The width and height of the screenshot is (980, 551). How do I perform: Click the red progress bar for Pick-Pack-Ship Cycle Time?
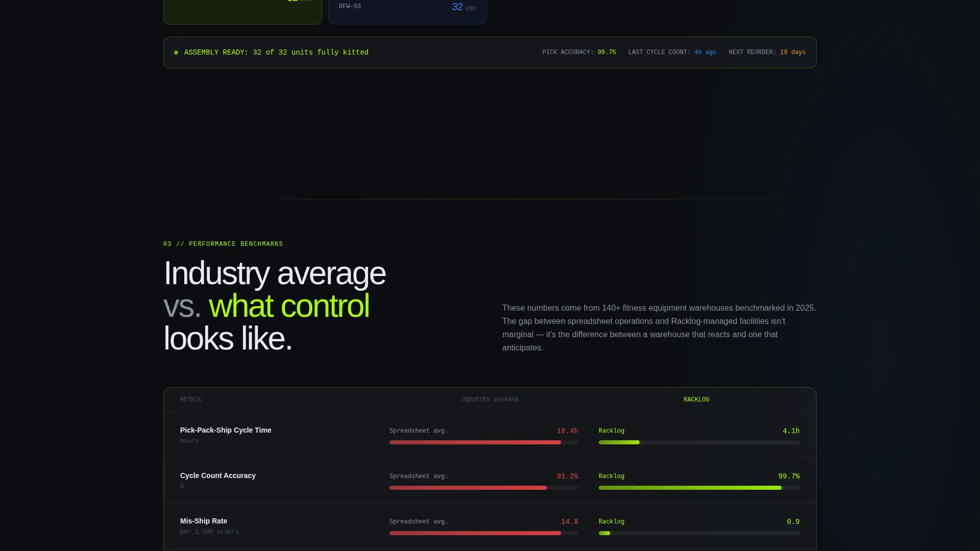(475, 442)
